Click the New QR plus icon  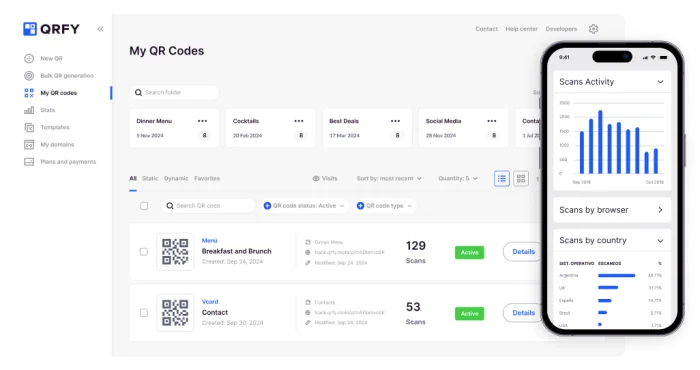click(x=29, y=58)
